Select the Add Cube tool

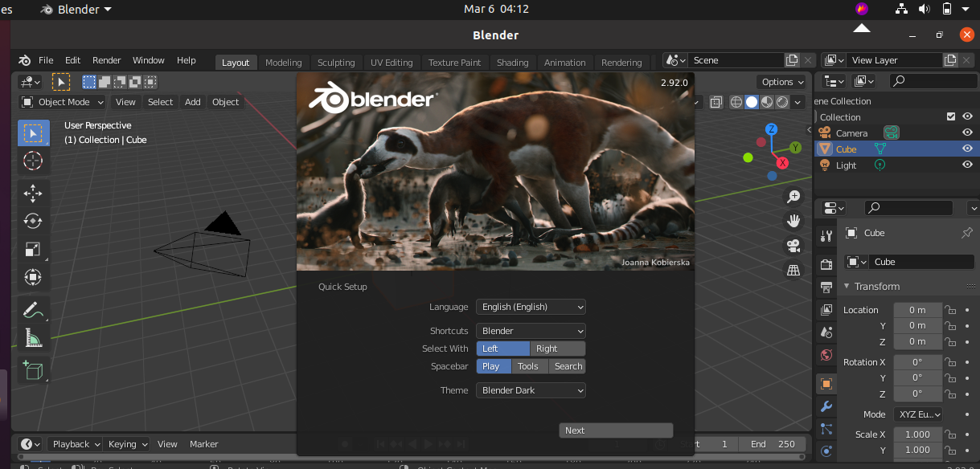(x=33, y=369)
